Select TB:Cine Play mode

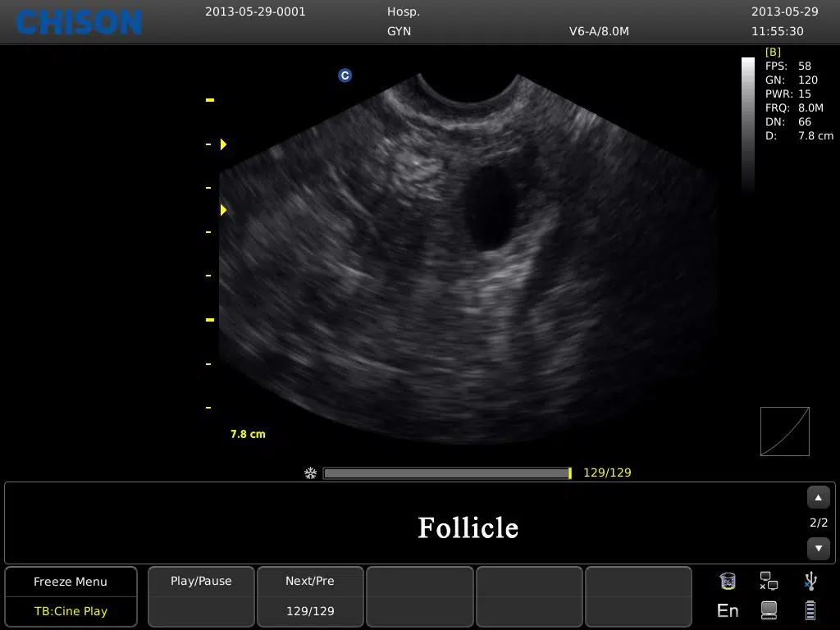click(71, 611)
